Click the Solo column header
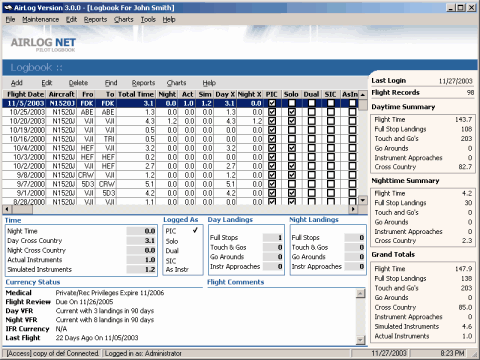The width and height of the screenshot is (480, 360). 291,94
